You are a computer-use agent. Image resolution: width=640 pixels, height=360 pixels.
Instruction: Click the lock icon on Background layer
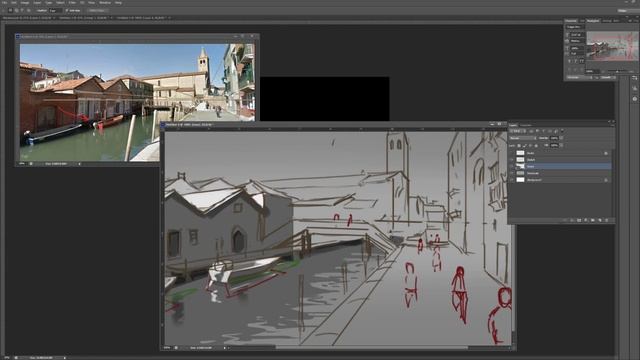(606, 180)
